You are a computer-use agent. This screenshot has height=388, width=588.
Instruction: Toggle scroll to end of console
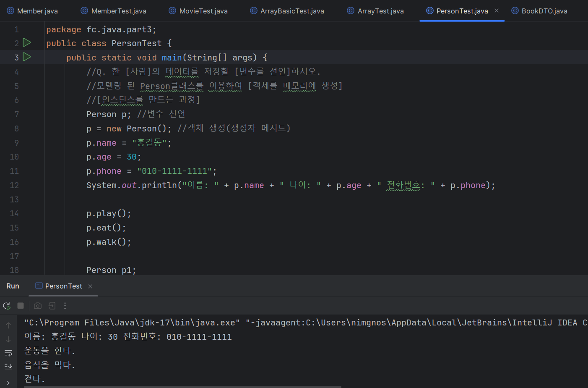(x=8, y=367)
